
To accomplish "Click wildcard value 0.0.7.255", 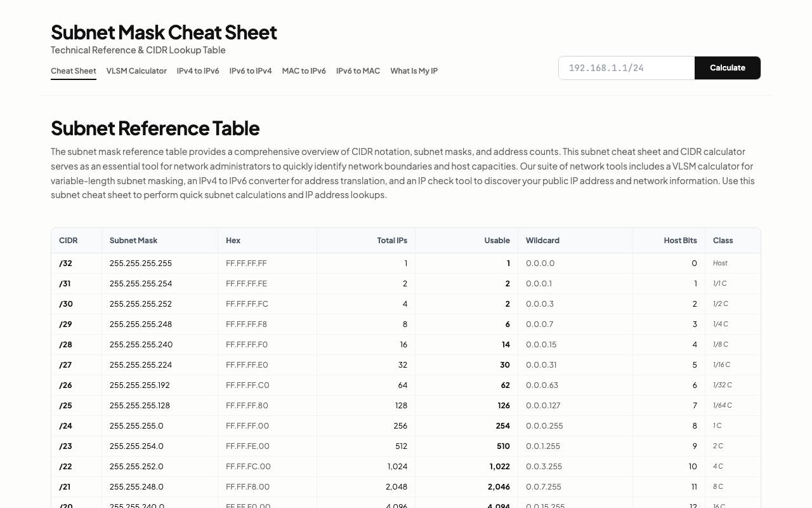I will click(544, 487).
